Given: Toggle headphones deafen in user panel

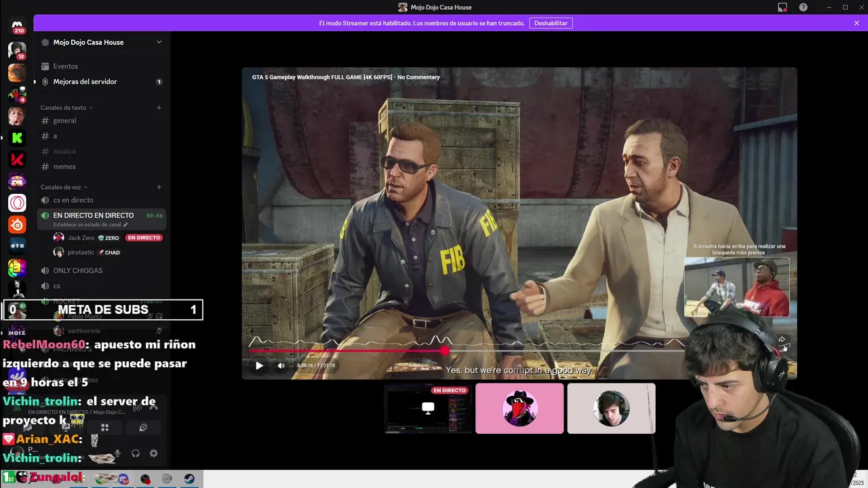Looking at the screenshot, I should [x=136, y=453].
